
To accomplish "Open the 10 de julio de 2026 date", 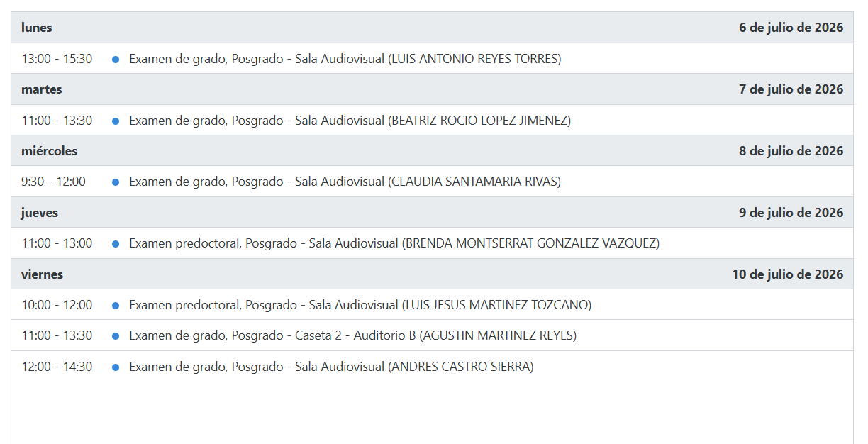I will click(x=788, y=274).
